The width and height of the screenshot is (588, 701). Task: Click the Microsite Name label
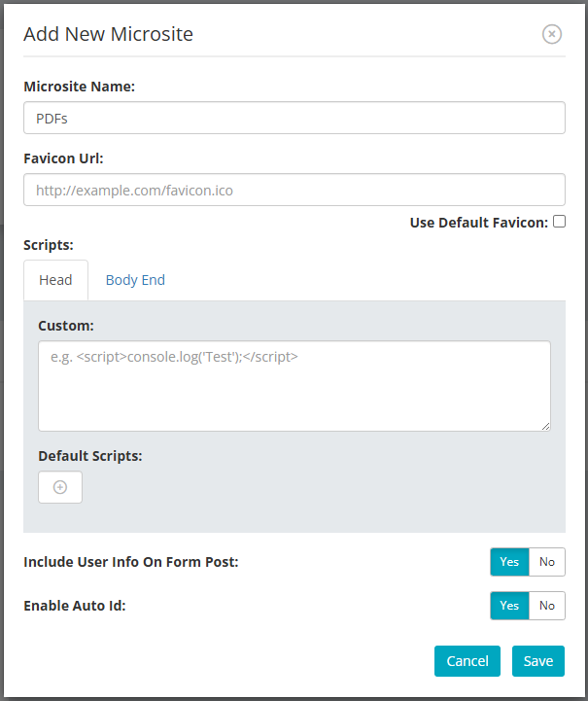pyautogui.click(x=79, y=87)
